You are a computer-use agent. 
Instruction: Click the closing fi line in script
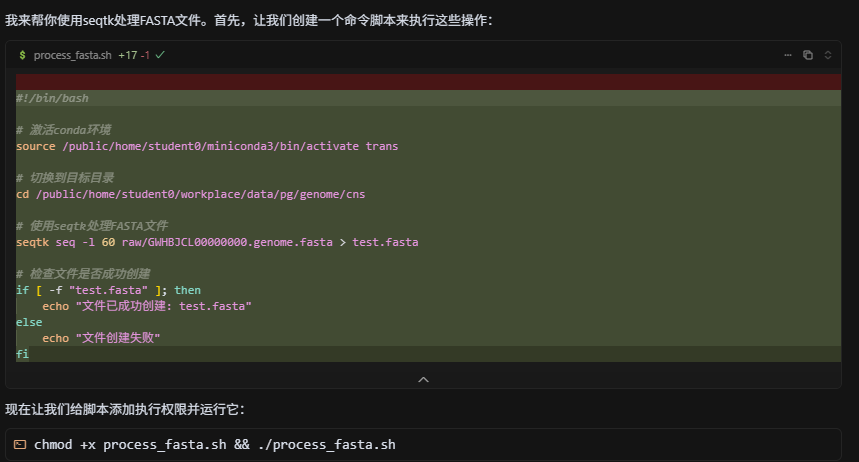coord(22,354)
